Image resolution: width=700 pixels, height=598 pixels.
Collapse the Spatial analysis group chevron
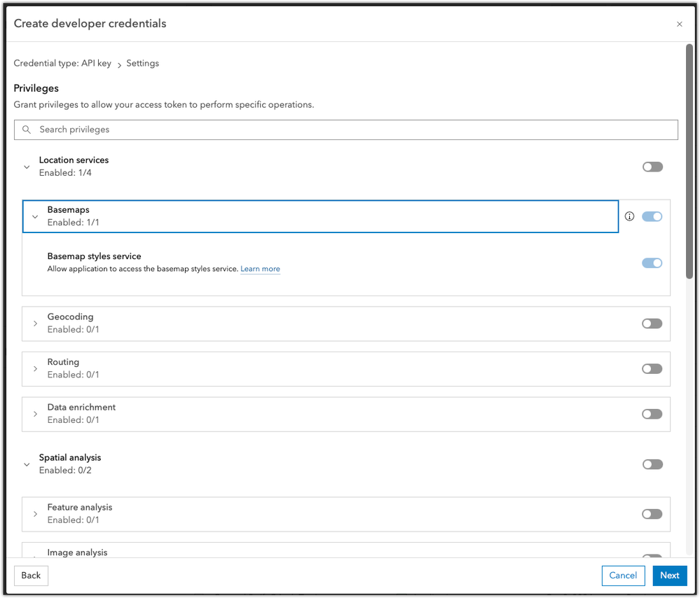(x=27, y=464)
